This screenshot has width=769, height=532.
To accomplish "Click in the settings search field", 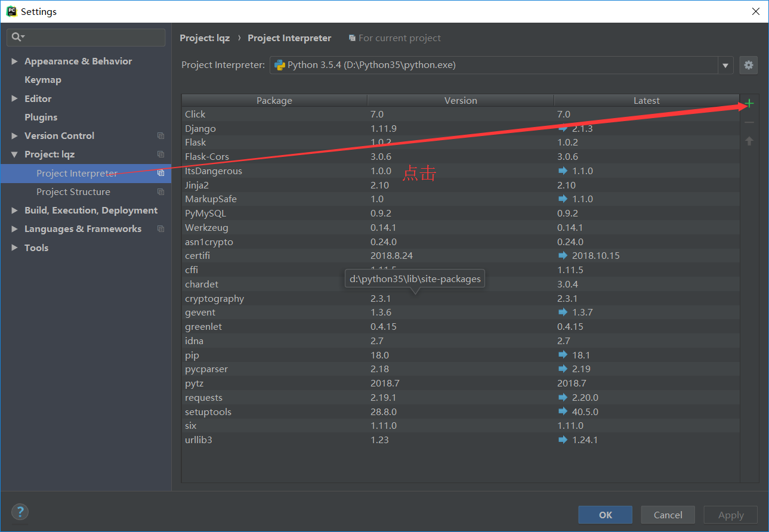I will point(86,37).
